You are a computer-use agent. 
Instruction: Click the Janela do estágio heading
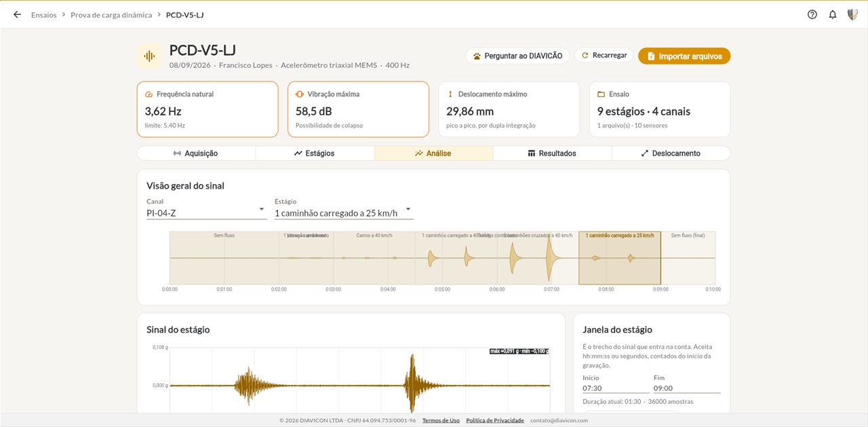click(x=617, y=329)
